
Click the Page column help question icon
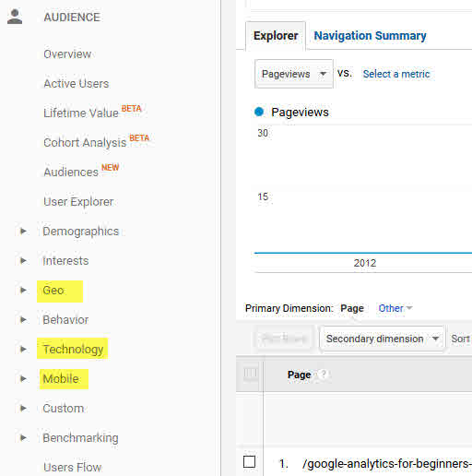pyautogui.click(x=323, y=375)
